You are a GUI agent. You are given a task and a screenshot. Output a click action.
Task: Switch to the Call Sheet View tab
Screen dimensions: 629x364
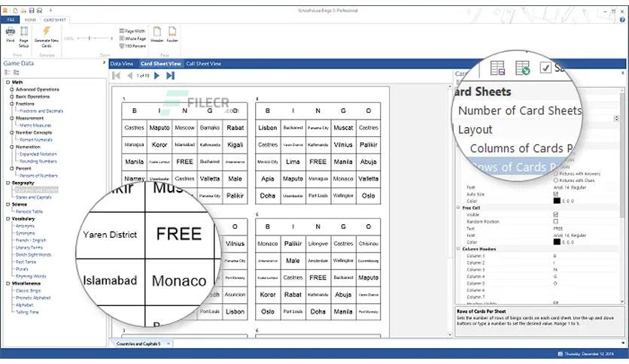click(x=203, y=63)
